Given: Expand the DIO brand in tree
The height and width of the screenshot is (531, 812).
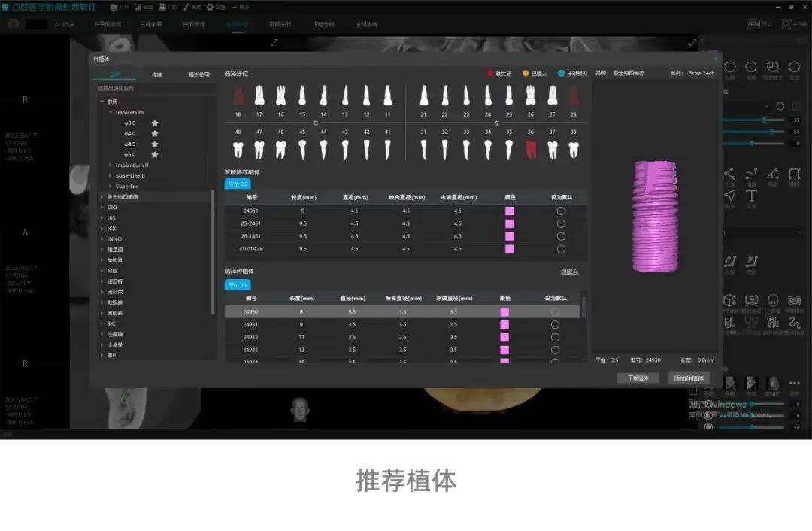Looking at the screenshot, I should (x=102, y=208).
